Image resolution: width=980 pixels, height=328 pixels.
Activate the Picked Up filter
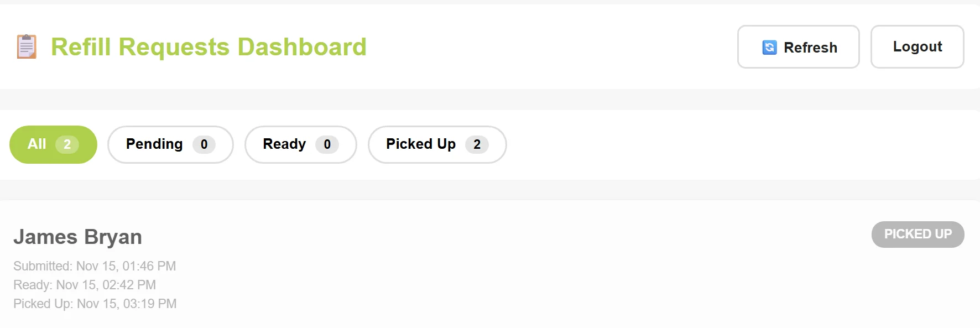pos(437,144)
